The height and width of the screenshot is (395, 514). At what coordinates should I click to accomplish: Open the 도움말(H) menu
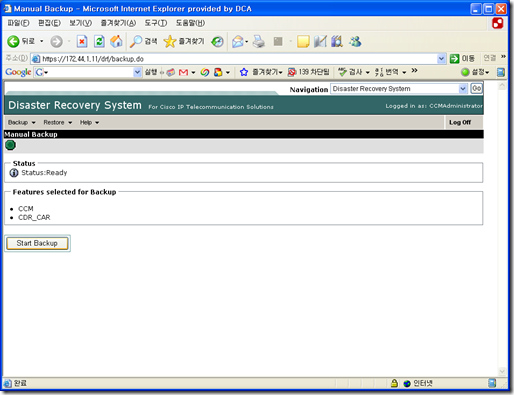[190, 23]
